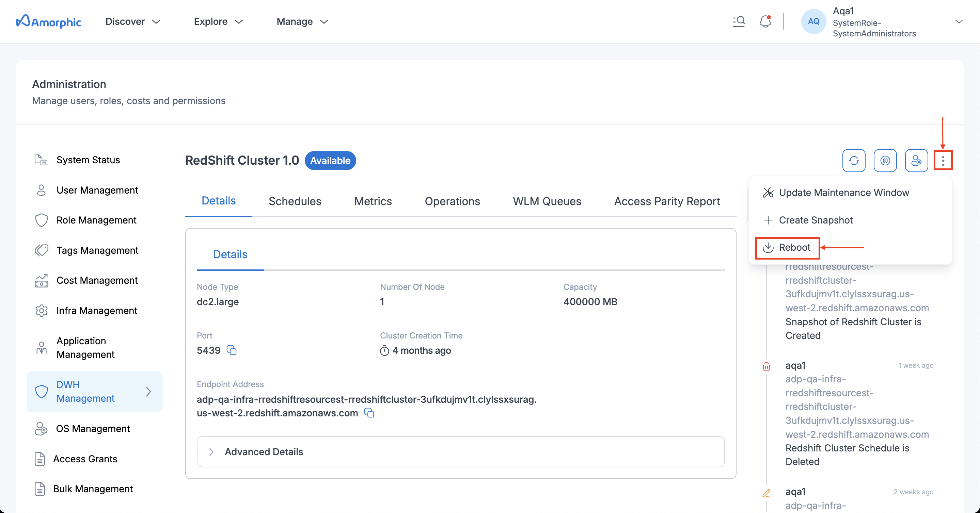Click the Available status badge
Screen dimensions: 980x513
point(330,161)
